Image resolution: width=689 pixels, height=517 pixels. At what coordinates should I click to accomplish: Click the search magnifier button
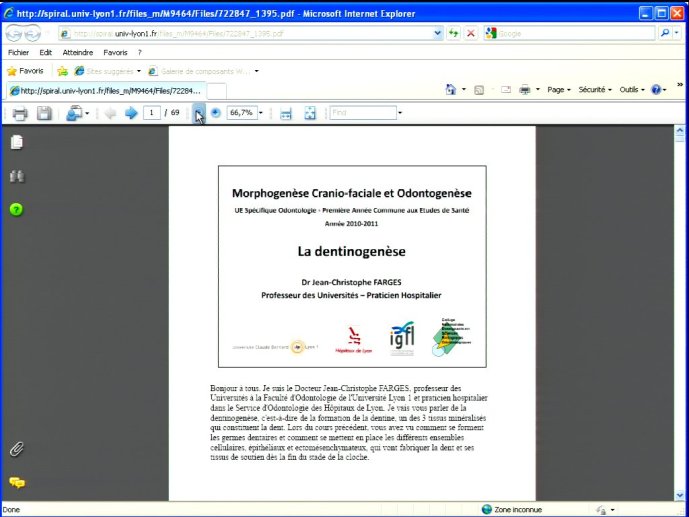coord(665,33)
